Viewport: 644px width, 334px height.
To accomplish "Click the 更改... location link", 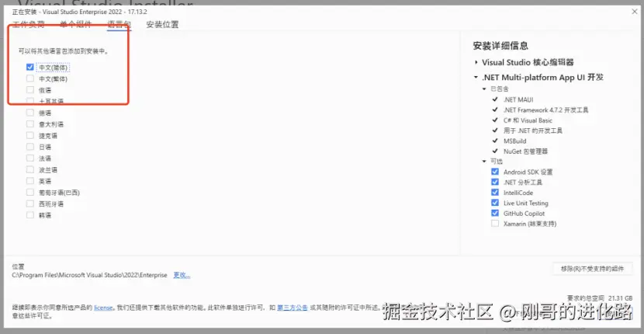I will [x=182, y=275].
